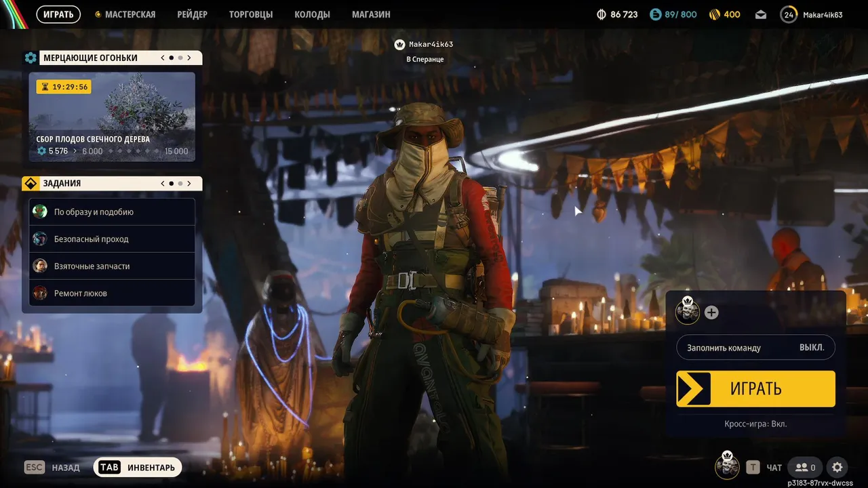Open the friends list showing 0
Image resolution: width=868 pixels, height=488 pixels.
pos(806,467)
